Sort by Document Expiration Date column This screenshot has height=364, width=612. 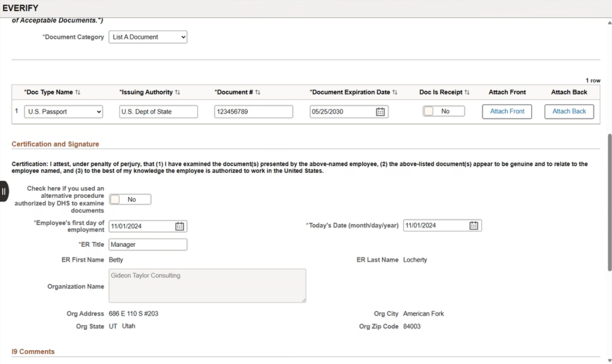pyautogui.click(x=395, y=93)
